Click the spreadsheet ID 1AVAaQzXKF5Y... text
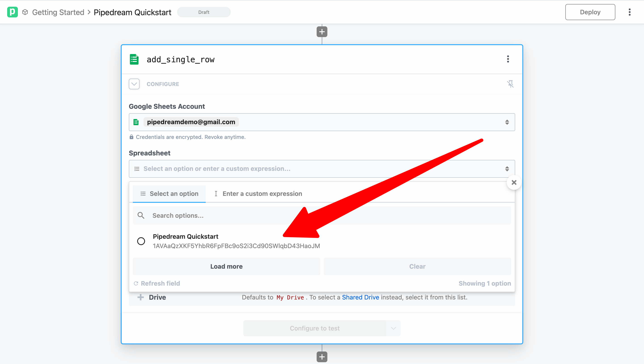This screenshot has height=364, width=644. coord(236,246)
